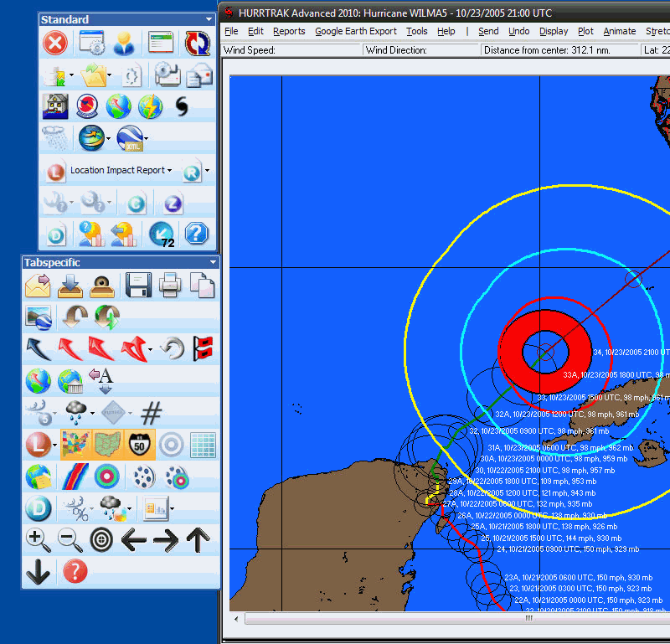
Task: Pan map with the left arrow icon
Action: (x=133, y=540)
